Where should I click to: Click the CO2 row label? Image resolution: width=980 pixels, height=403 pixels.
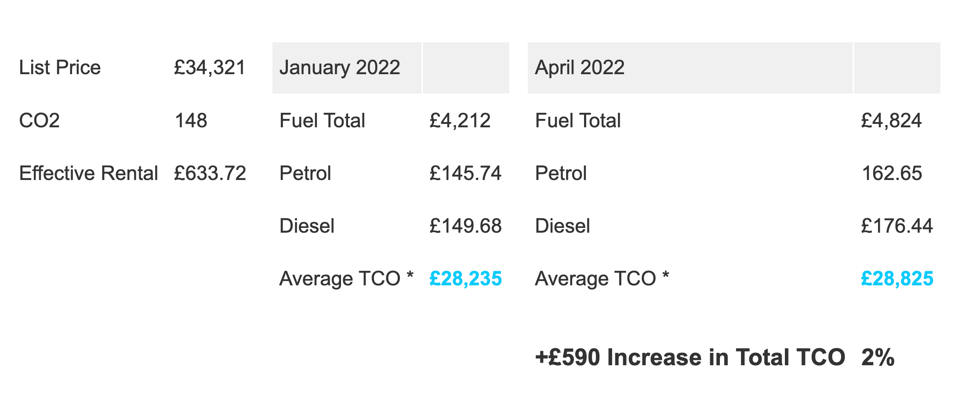pos(40,121)
